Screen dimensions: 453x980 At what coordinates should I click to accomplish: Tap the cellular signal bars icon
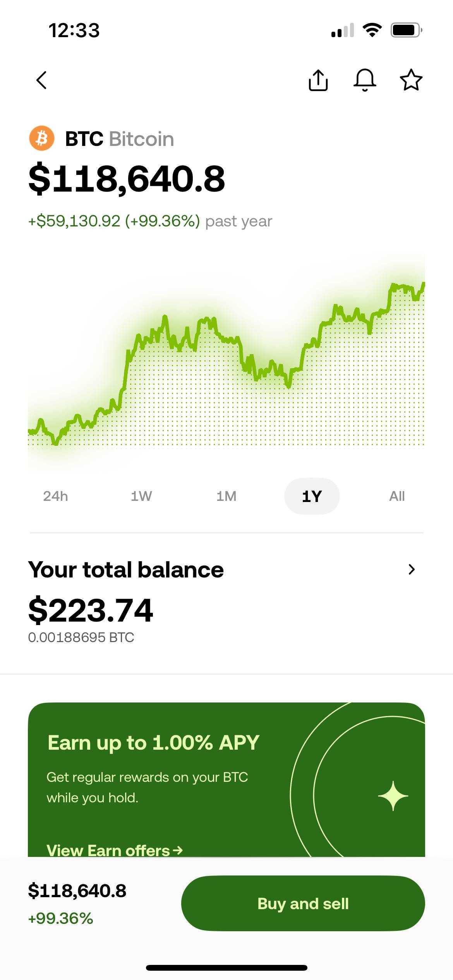343,30
